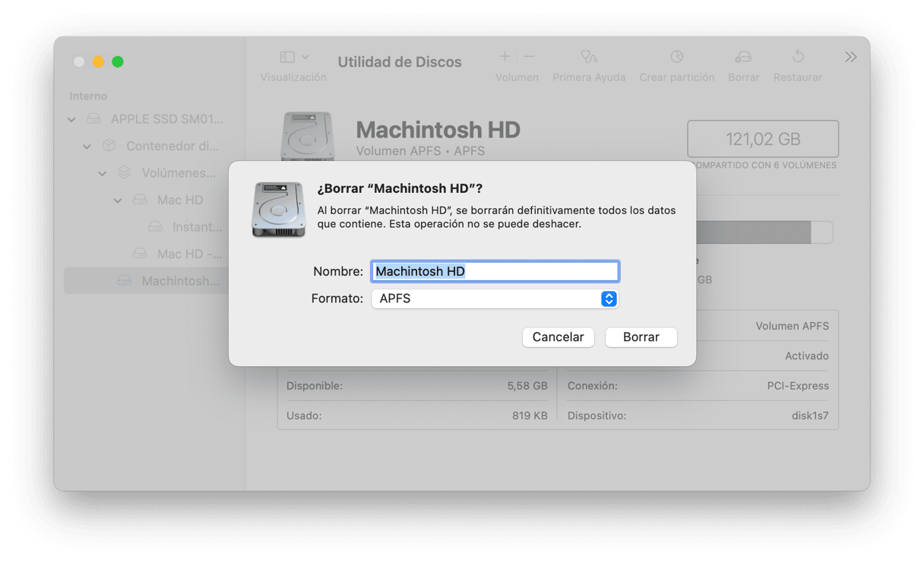This screenshot has width=924, height=562.
Task: Collapse the Mac HD disclosure chevron
Action: click(118, 200)
